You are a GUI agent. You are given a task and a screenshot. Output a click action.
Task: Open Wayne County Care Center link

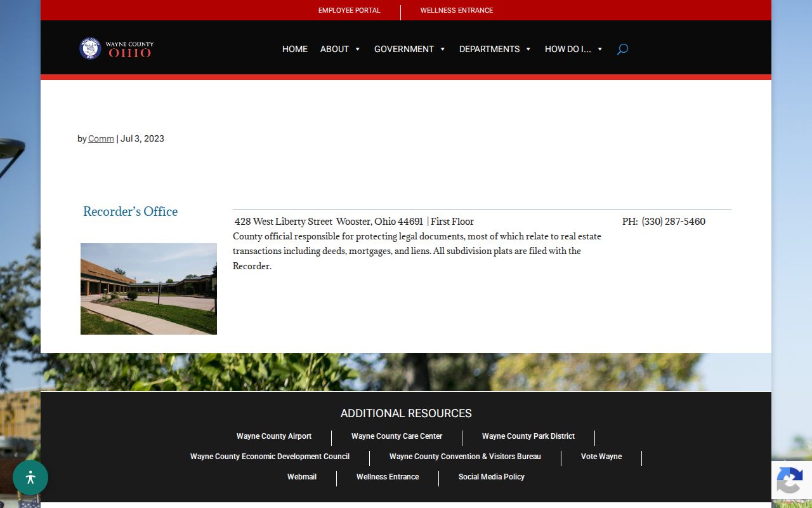pos(397,436)
